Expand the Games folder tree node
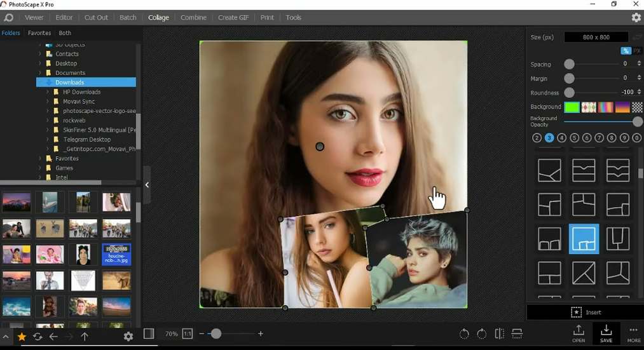This screenshot has width=644, height=350. pyautogui.click(x=40, y=168)
